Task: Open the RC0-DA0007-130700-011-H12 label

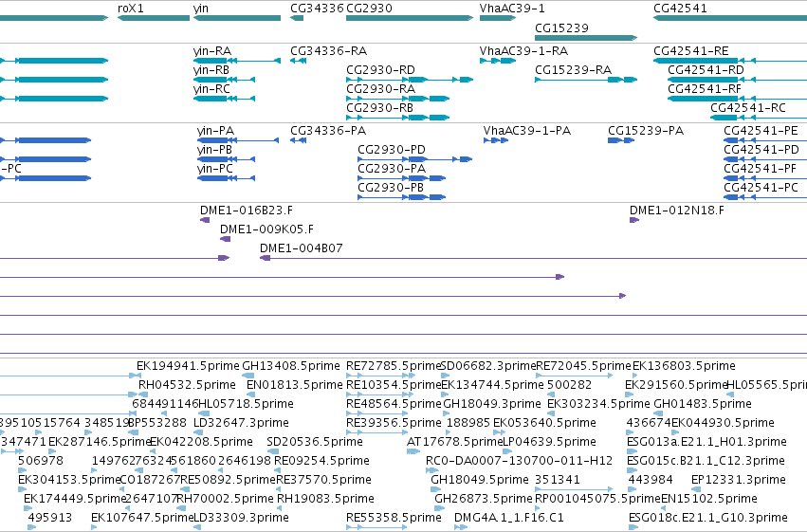Action: tap(520, 461)
